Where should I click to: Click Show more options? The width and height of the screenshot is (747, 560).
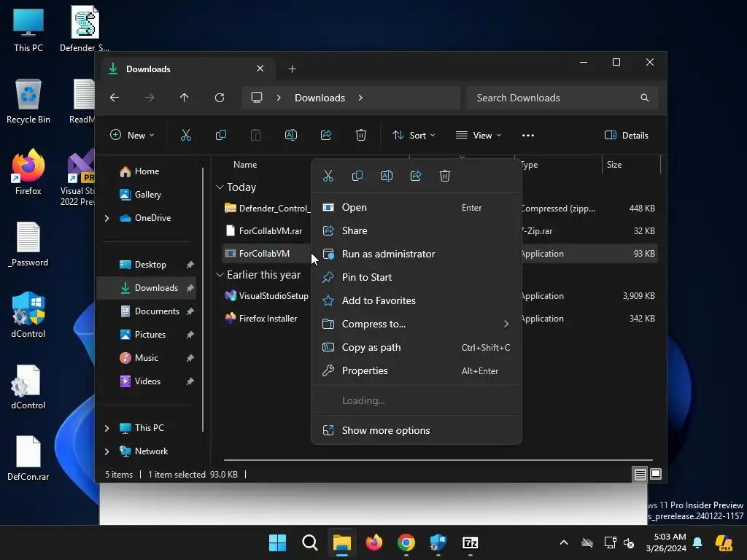(x=416, y=430)
